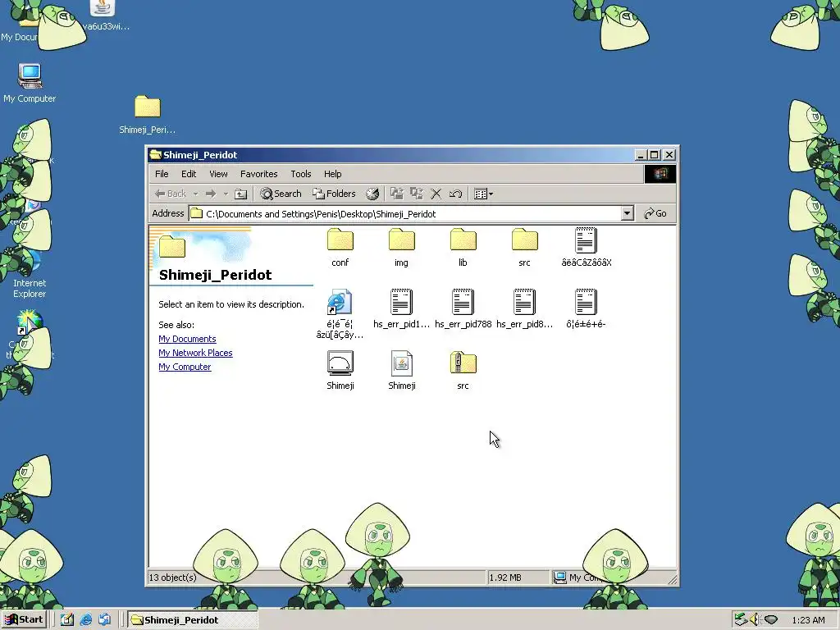Viewport: 840px width, 630px height.
Task: Open the Tools menu
Action: click(301, 174)
